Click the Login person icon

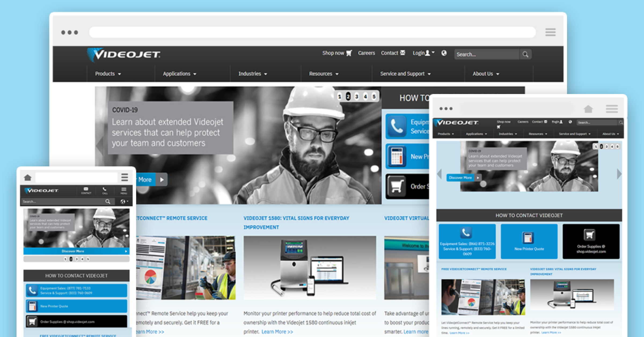(x=427, y=53)
